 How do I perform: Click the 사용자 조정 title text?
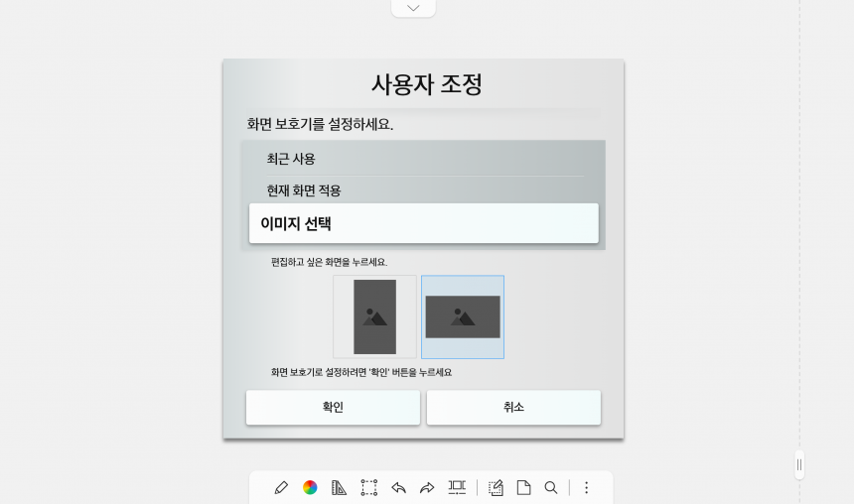click(x=427, y=85)
